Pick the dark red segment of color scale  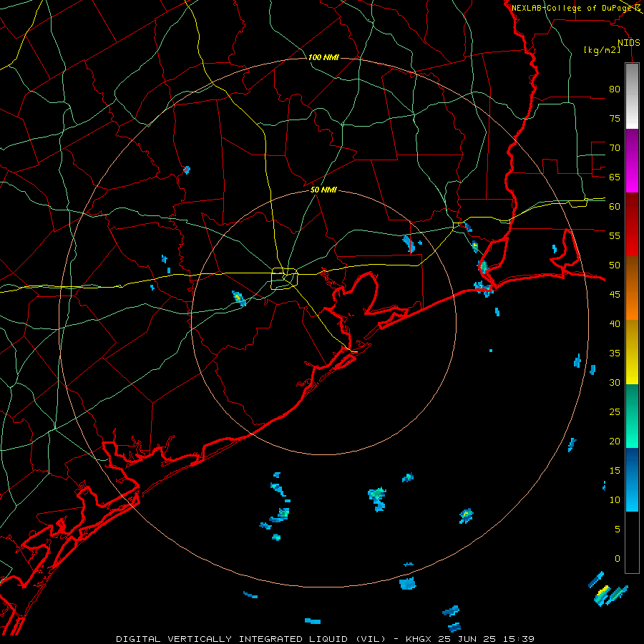[632, 224]
